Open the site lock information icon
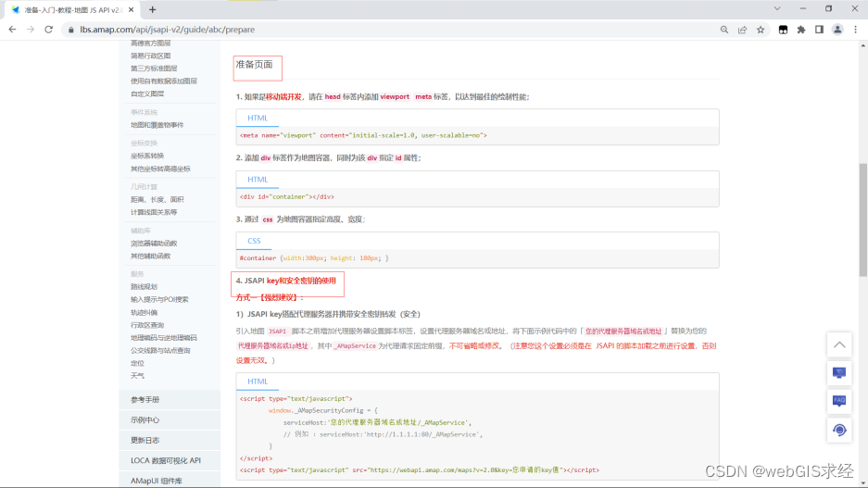 pyautogui.click(x=70, y=30)
